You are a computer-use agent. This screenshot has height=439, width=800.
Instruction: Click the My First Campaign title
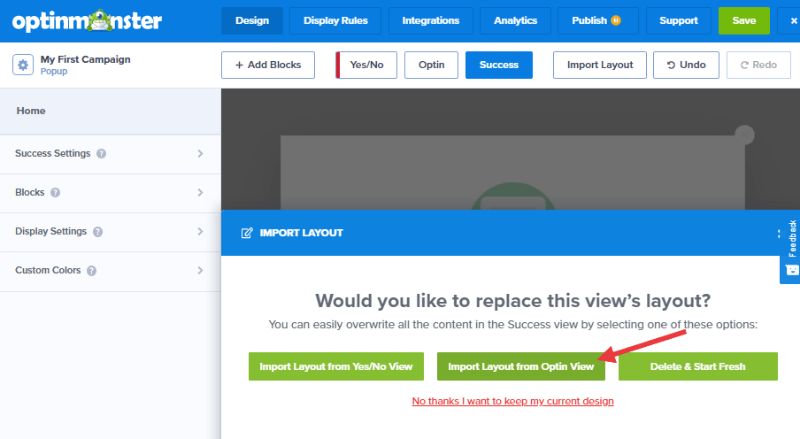(x=85, y=59)
